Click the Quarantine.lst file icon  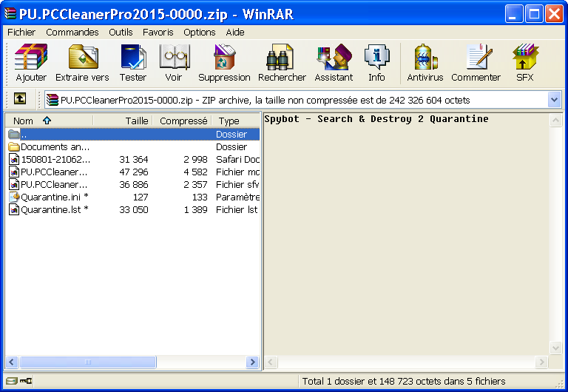tap(14, 210)
